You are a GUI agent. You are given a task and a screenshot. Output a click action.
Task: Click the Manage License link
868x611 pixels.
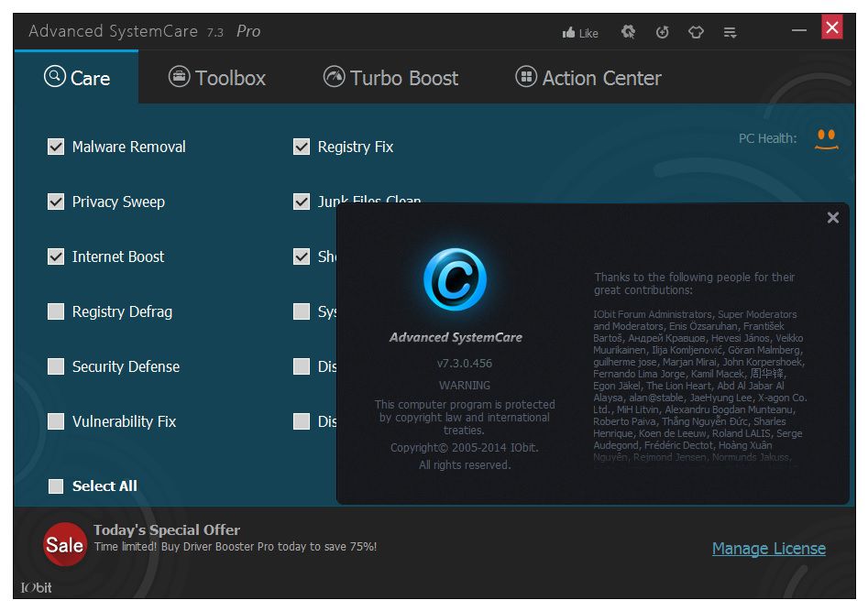pyautogui.click(x=768, y=549)
